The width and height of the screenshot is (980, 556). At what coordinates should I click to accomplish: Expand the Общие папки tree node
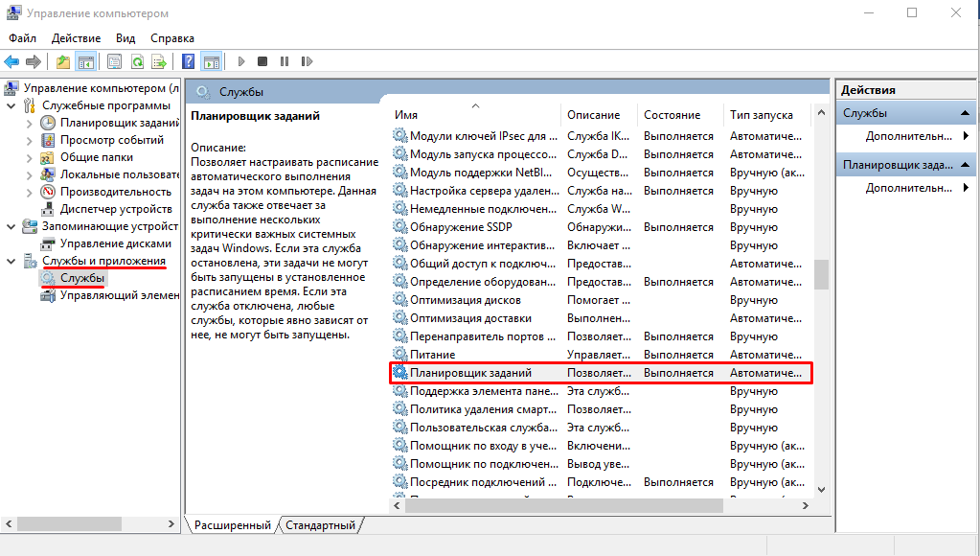click(29, 157)
